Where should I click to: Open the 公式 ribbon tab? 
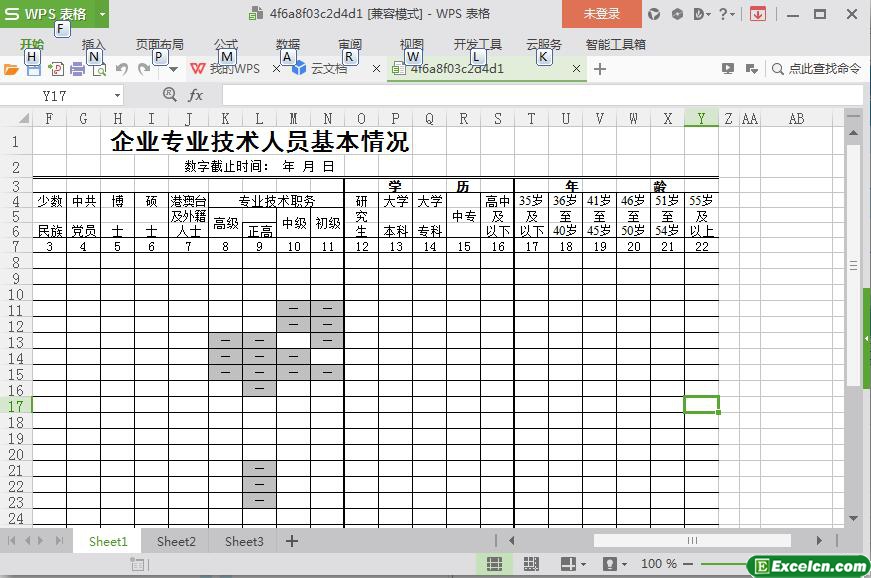tap(226, 44)
